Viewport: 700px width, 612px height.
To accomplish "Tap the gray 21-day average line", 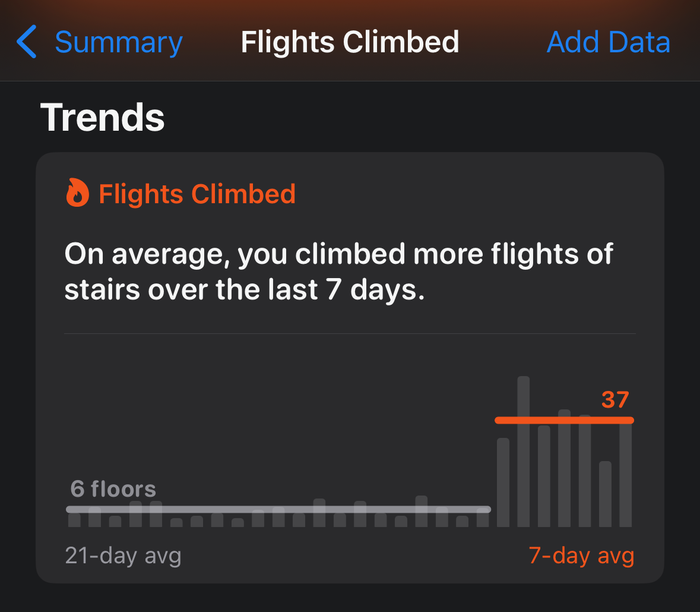I will tap(278, 509).
